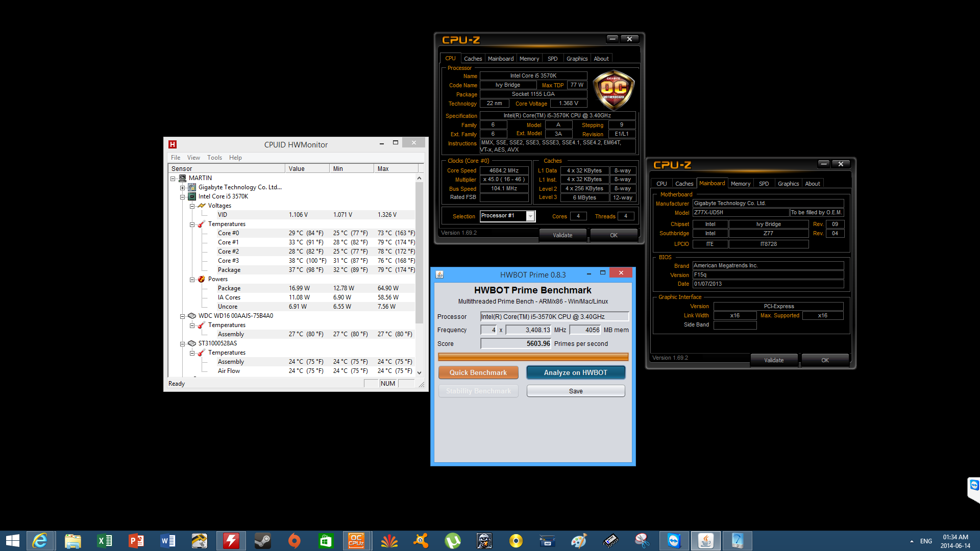Open Origin from the taskbar
The height and width of the screenshot is (551, 980).
294,541
